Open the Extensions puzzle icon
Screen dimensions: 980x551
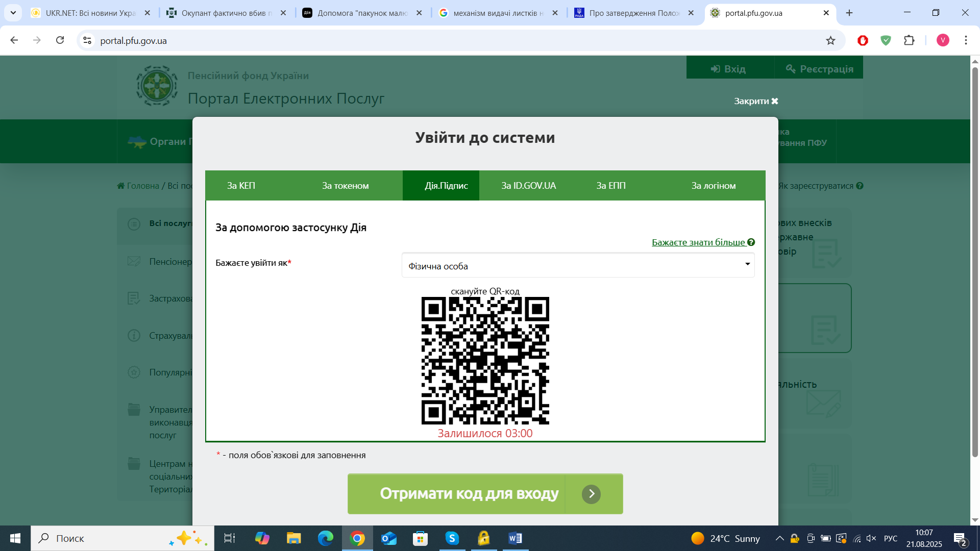(909, 40)
